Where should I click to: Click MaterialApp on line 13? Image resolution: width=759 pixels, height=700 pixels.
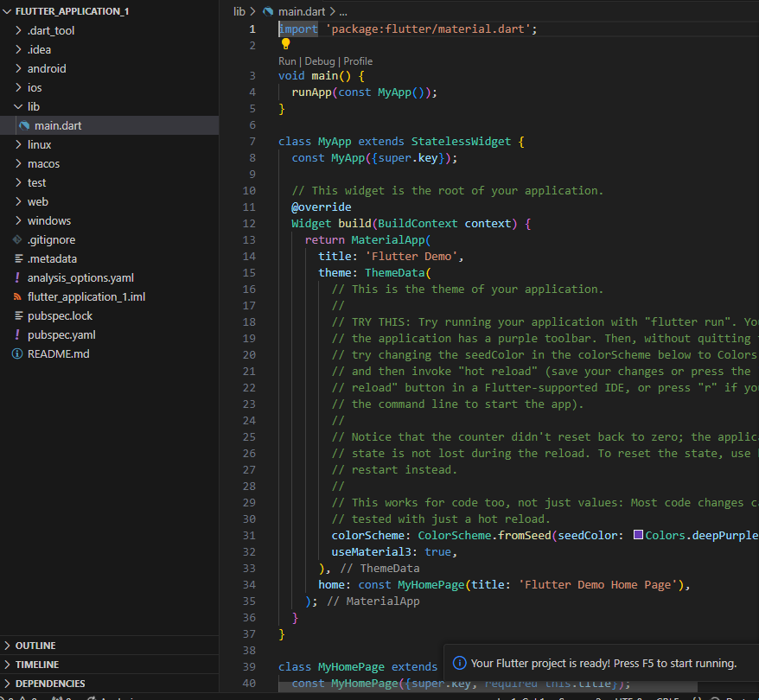coord(388,240)
